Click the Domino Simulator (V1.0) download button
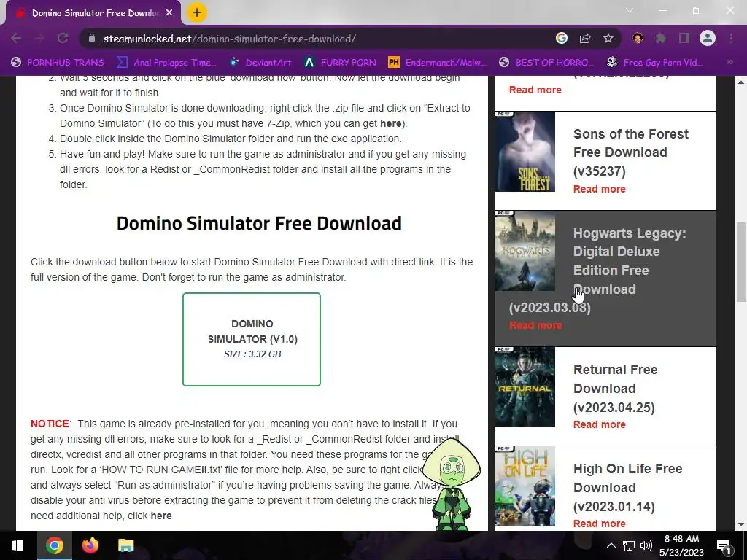Screen dimensions: 747x560 point(252,339)
